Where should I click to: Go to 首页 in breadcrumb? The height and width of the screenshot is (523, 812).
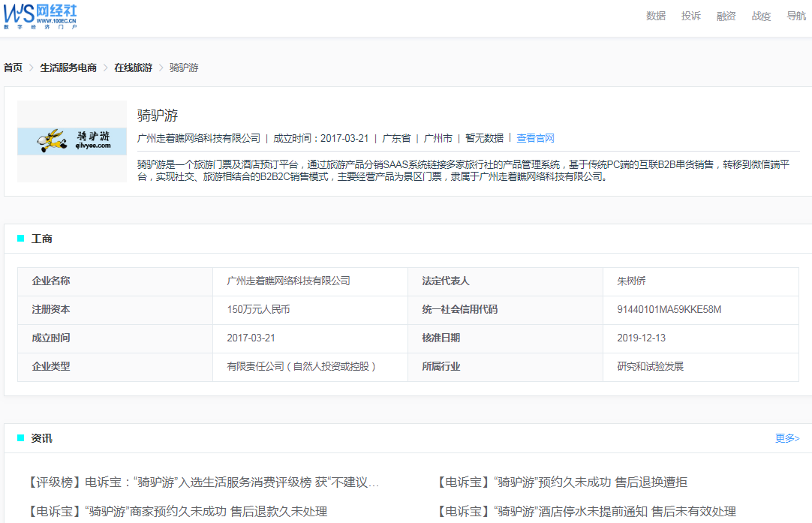pyautogui.click(x=13, y=68)
